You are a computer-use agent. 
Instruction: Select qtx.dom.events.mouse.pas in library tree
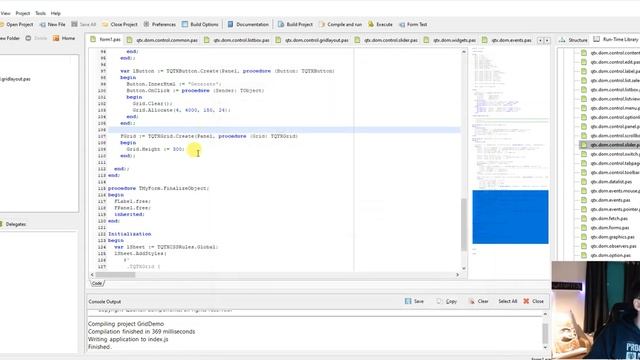coord(610,191)
